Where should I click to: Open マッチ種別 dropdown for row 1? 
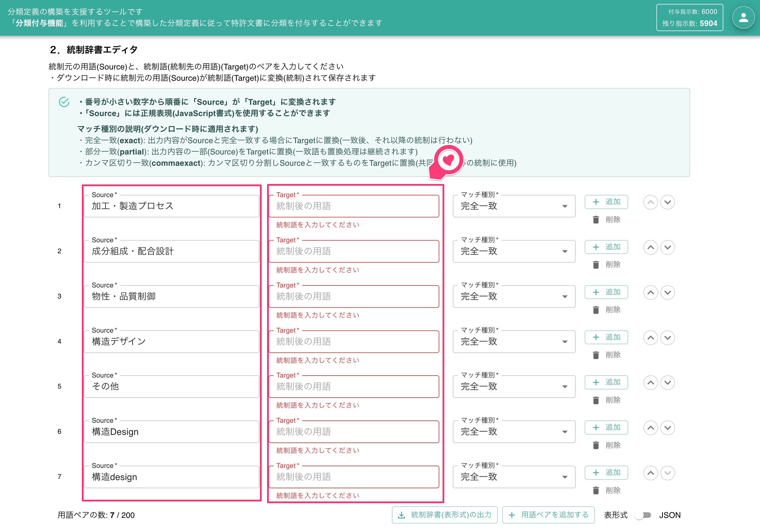(514, 206)
